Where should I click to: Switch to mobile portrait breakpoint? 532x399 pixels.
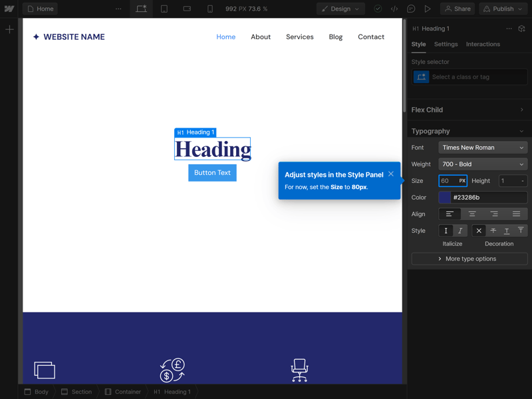(x=210, y=9)
